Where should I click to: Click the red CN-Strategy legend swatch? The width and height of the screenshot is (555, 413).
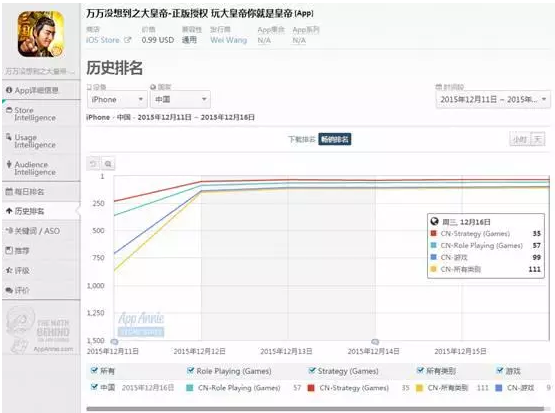pyautogui.click(x=311, y=388)
